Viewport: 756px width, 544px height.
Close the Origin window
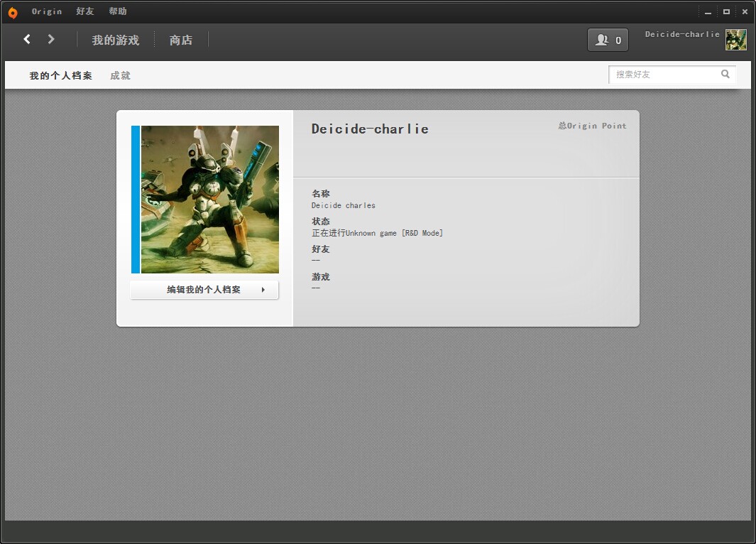click(745, 11)
